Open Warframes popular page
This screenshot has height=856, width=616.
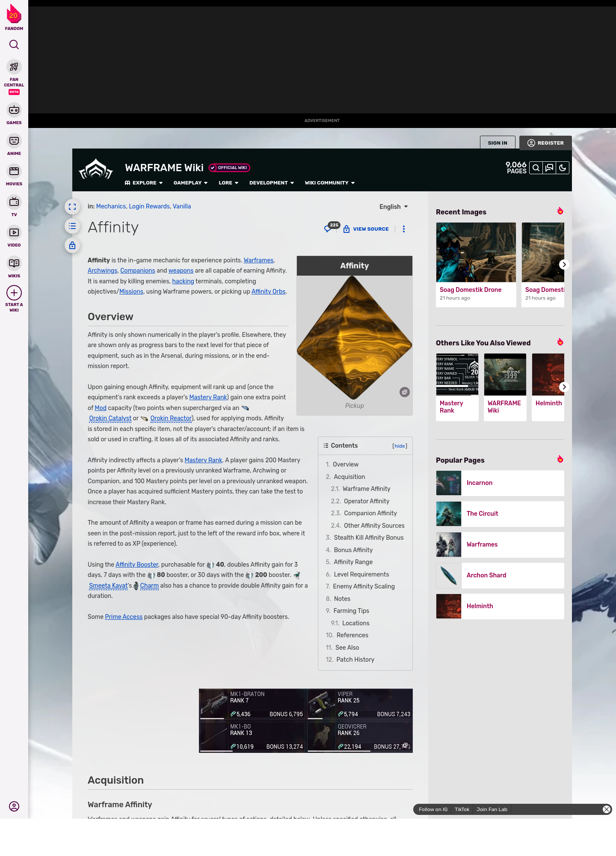[500, 544]
